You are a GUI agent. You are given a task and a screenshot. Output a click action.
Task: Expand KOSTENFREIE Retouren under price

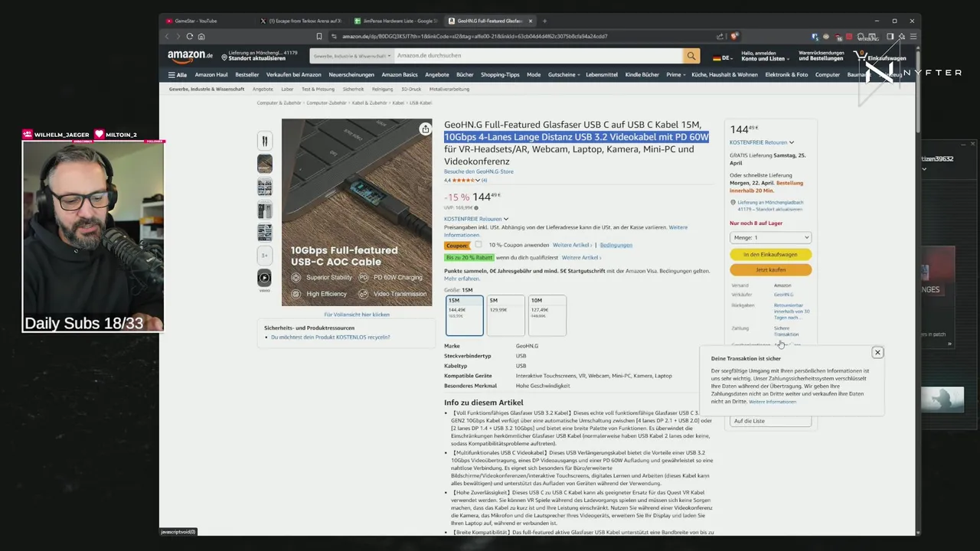coord(476,219)
